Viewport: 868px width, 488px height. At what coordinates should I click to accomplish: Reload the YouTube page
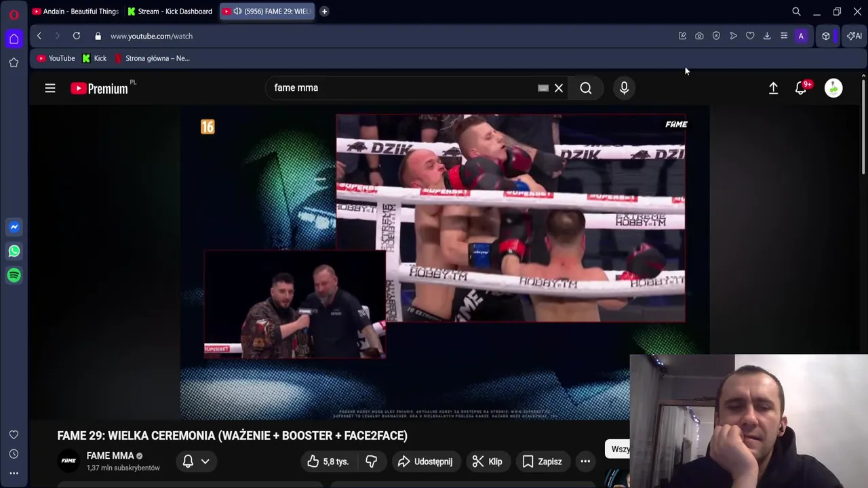coord(77,36)
